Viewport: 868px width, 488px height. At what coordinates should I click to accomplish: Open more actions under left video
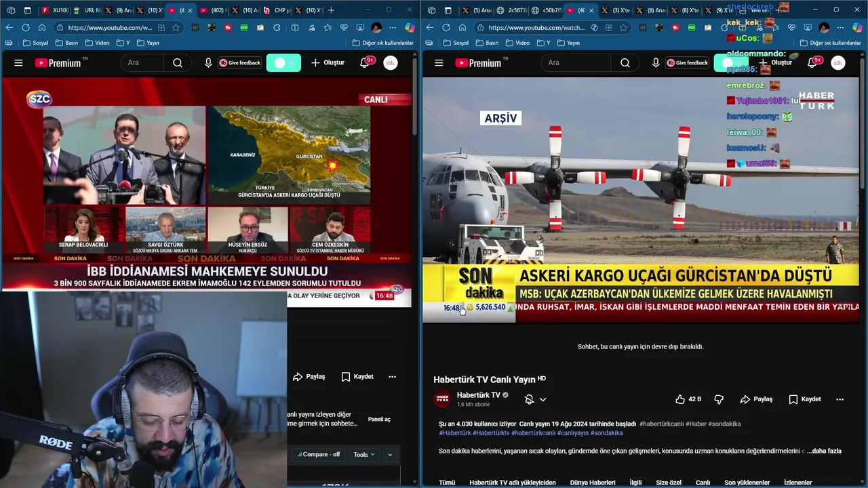[392, 376]
